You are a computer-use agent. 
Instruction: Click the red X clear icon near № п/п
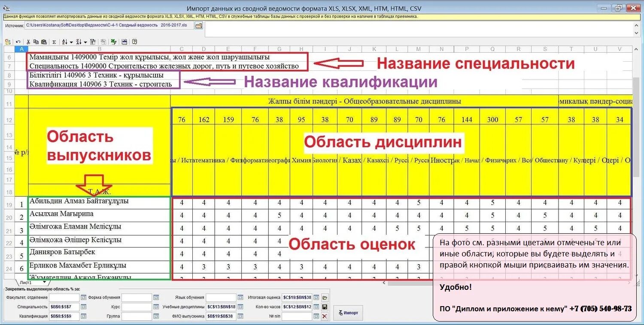(x=325, y=316)
